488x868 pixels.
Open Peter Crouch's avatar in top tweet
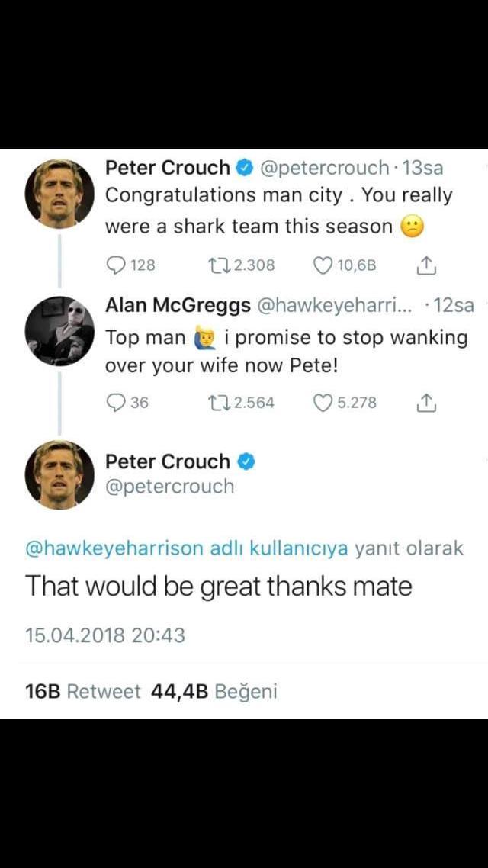59,194
